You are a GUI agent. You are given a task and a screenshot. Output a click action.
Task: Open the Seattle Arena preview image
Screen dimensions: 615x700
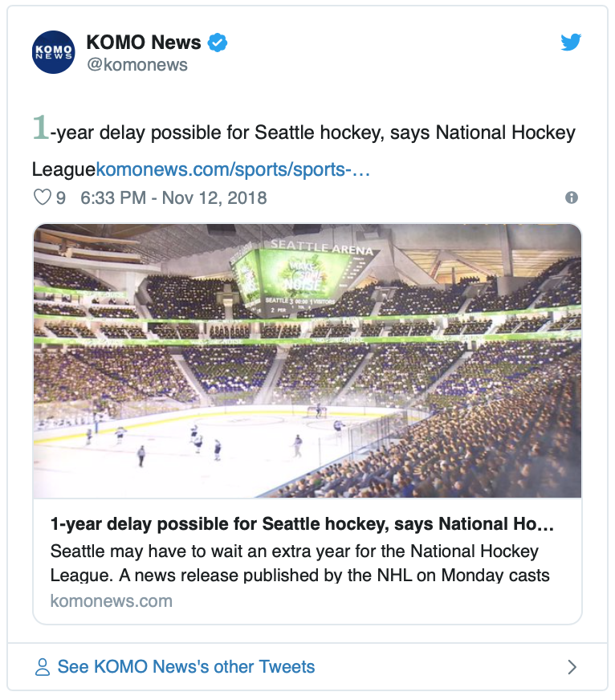[x=307, y=360]
